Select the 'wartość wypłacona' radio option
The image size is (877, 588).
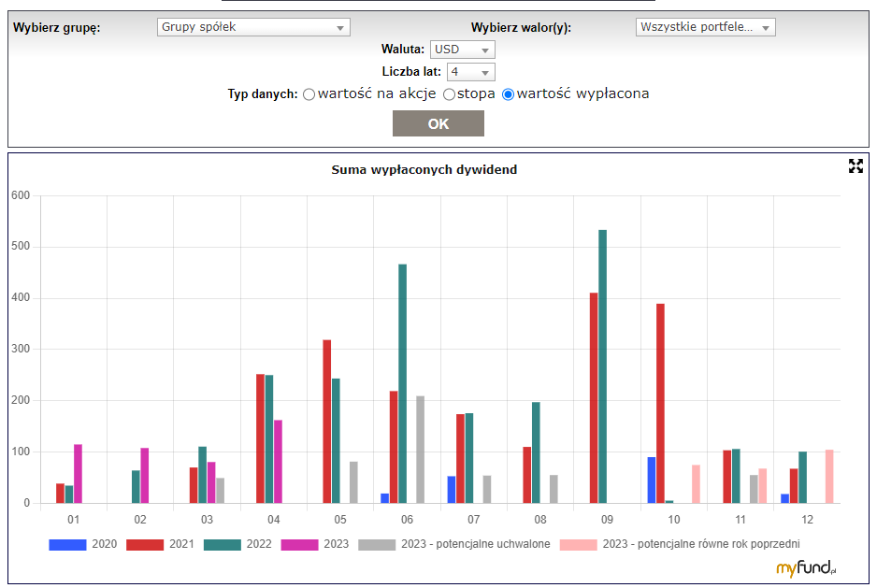click(508, 94)
